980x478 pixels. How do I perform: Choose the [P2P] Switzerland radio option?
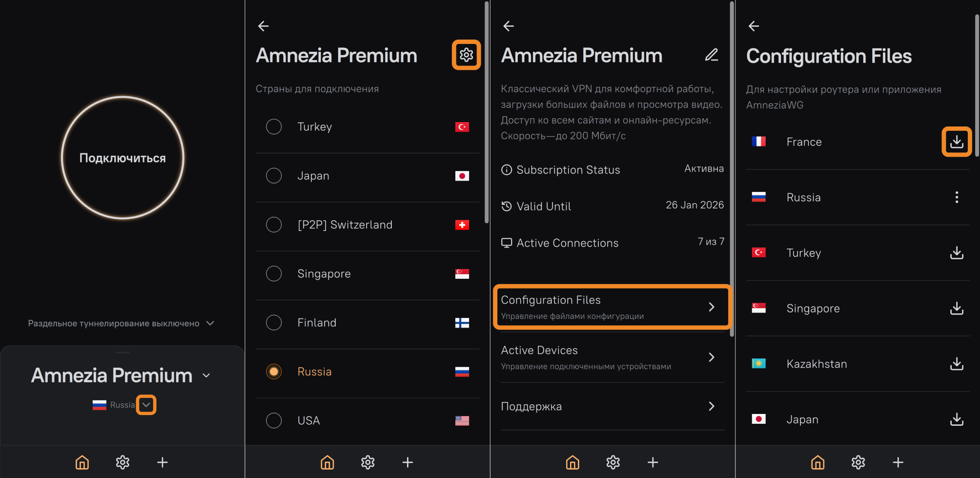274,225
